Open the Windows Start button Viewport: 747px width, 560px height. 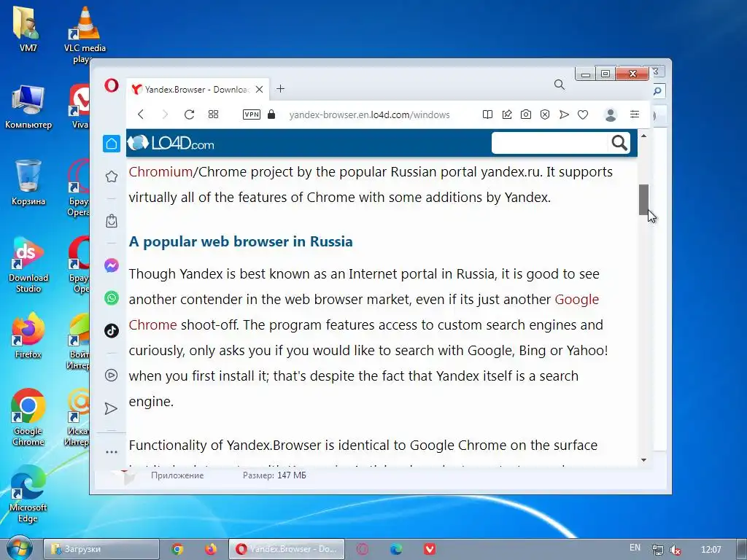point(20,549)
